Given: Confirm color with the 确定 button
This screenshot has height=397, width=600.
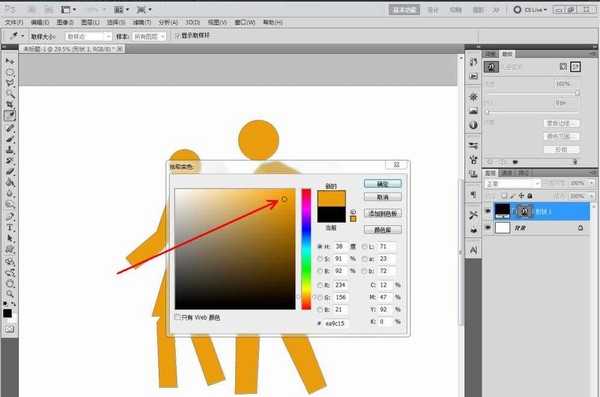Looking at the screenshot, I should (383, 184).
